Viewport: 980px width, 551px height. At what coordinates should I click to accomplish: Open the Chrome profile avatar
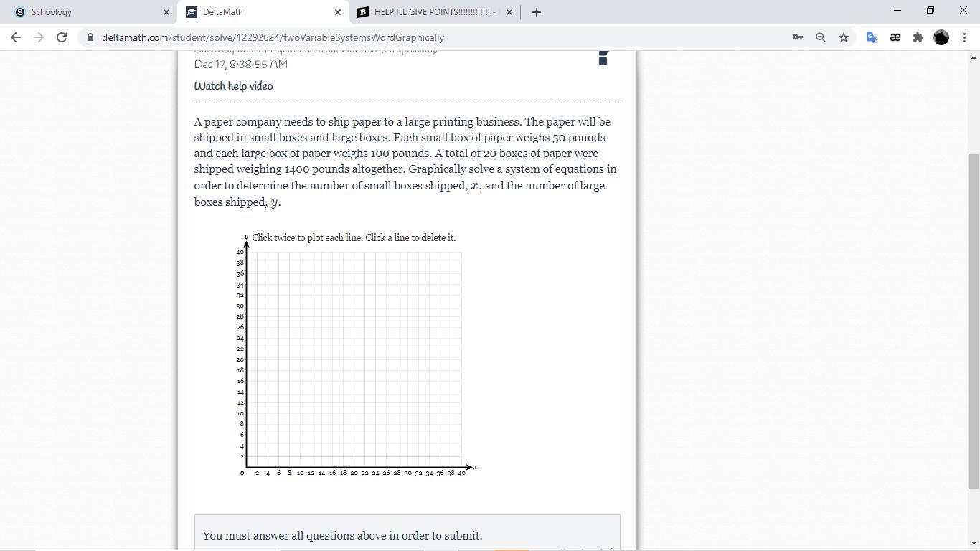pyautogui.click(x=941, y=37)
